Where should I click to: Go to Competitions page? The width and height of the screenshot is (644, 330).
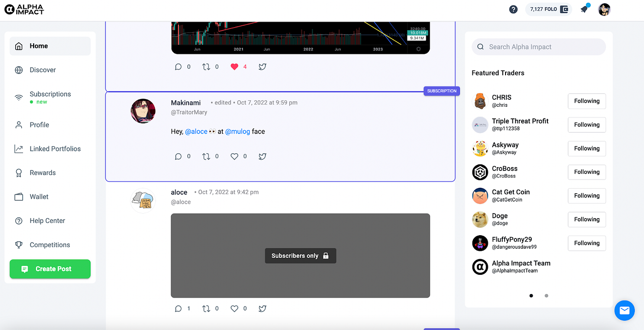pos(50,245)
